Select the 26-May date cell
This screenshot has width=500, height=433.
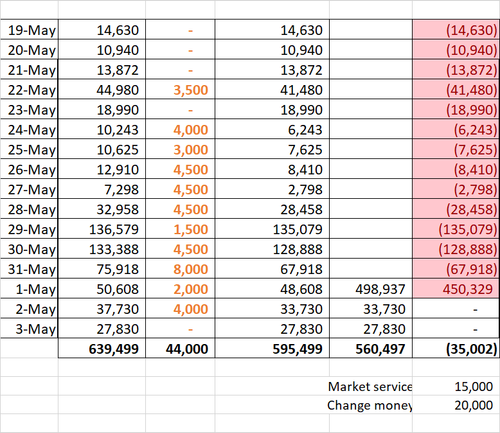pyautogui.click(x=29, y=169)
